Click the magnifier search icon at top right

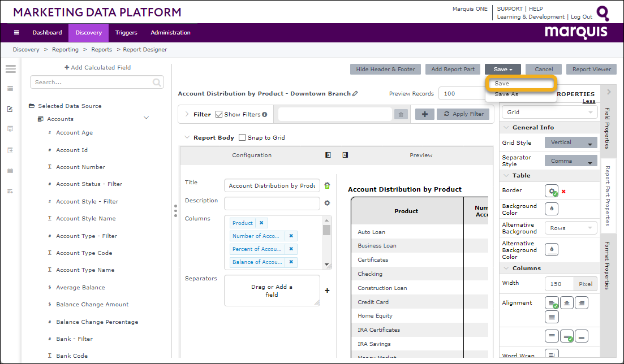click(603, 13)
